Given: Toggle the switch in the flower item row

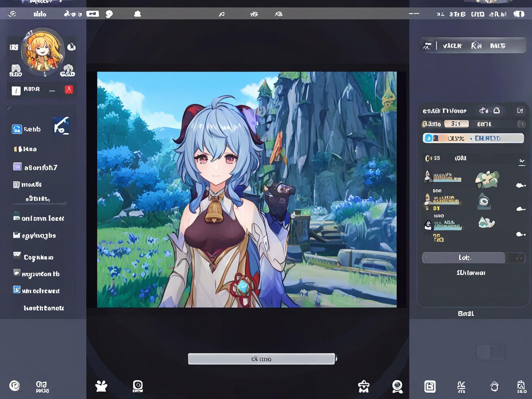Looking at the screenshot, I should 521,185.
